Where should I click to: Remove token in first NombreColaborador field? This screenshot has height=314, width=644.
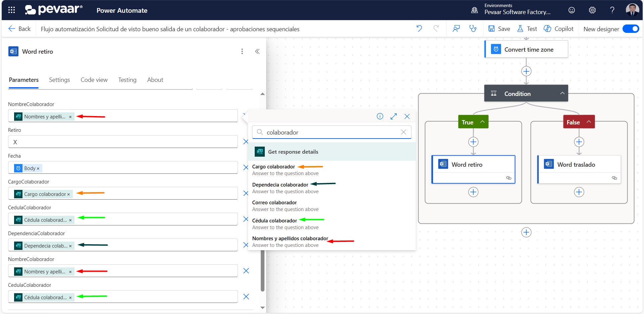point(70,117)
